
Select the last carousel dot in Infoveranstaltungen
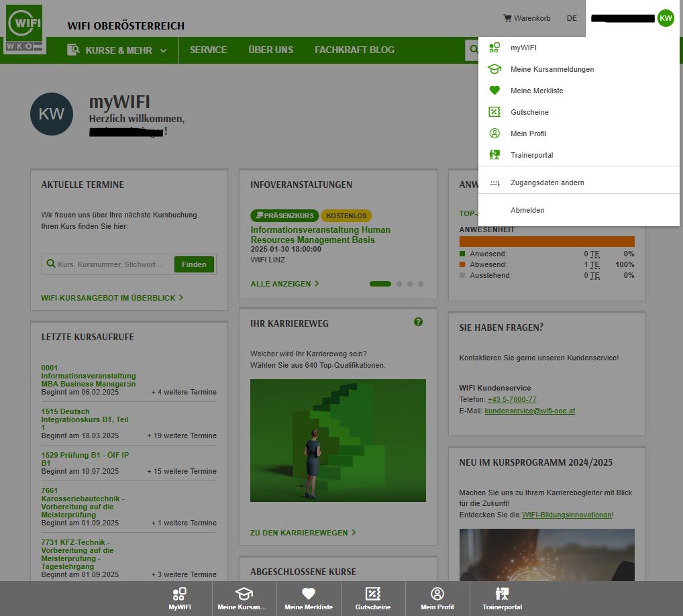click(x=421, y=284)
